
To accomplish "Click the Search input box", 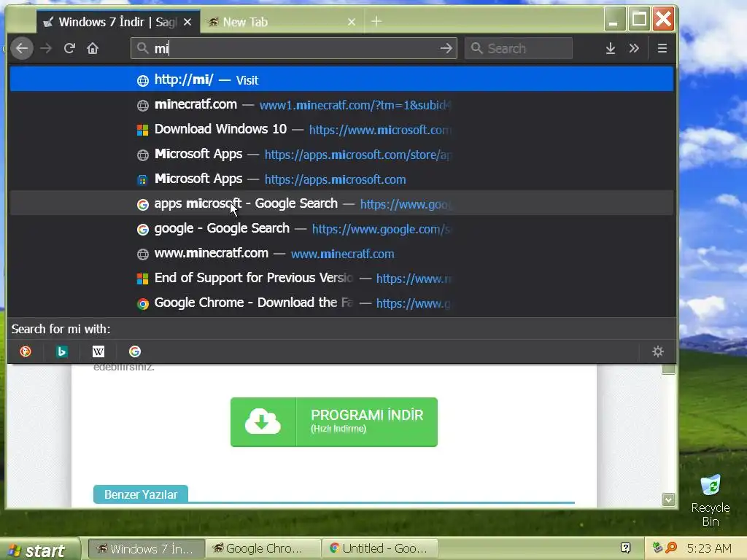I will tap(519, 48).
